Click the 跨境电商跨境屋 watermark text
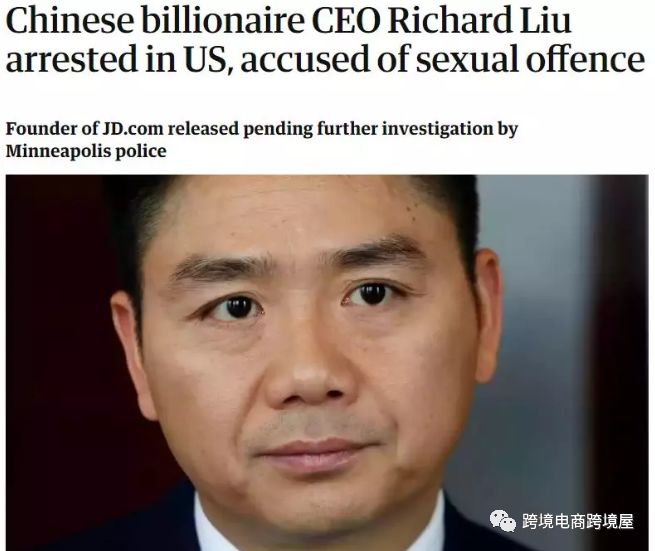655x551 pixels. [578, 521]
